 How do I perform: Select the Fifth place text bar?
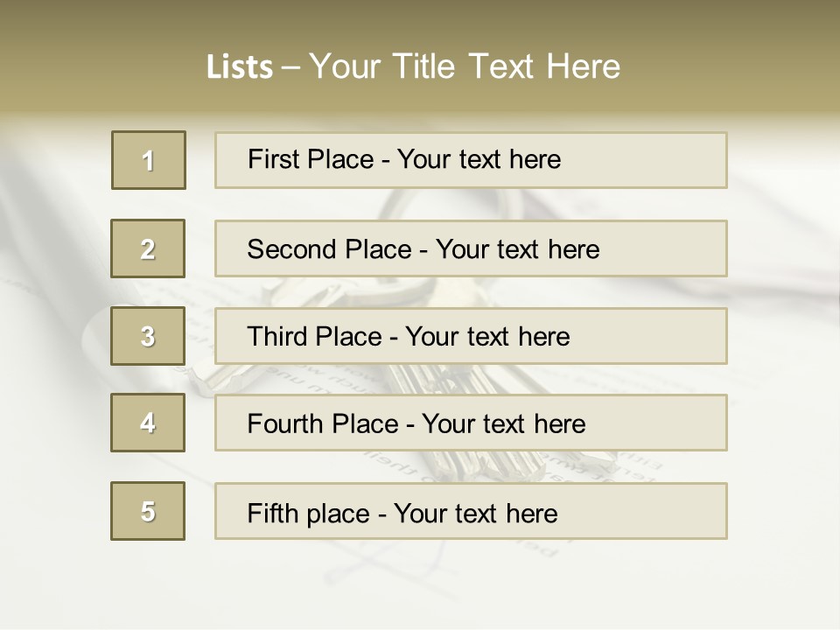[471, 511]
